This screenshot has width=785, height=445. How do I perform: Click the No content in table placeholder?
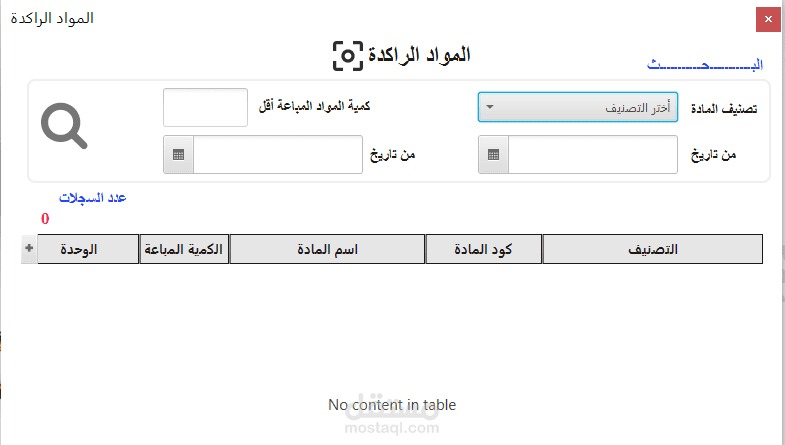click(x=392, y=405)
